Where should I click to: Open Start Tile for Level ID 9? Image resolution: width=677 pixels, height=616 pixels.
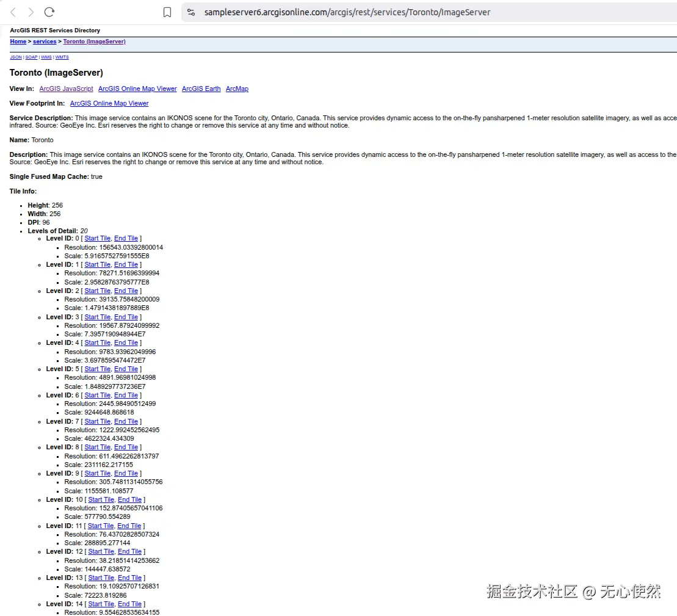tap(98, 474)
